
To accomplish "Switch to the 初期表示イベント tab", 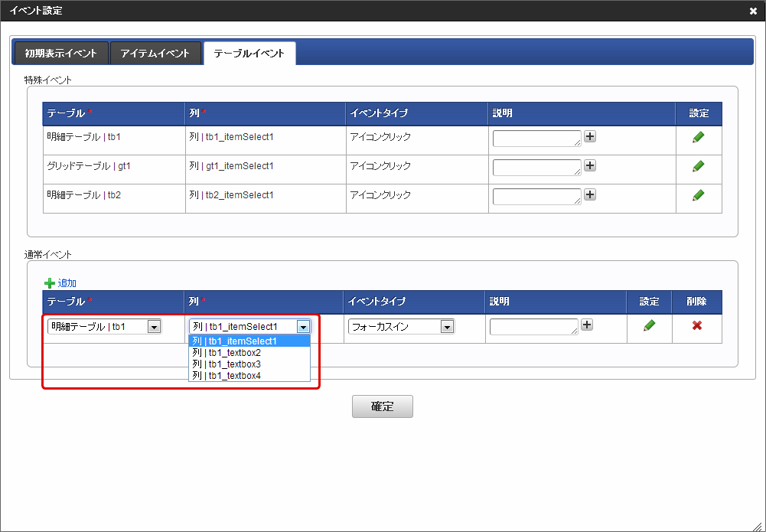I will (x=61, y=54).
